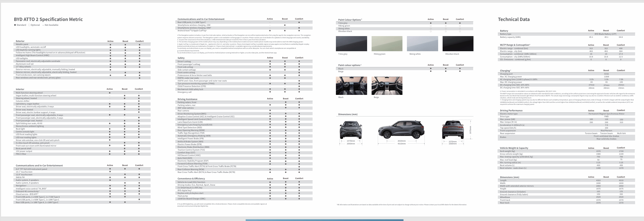Click the 'Electric range - combined (km)' row
Viewport: 644px width, 221px height.
pyautogui.click(x=566, y=48)
